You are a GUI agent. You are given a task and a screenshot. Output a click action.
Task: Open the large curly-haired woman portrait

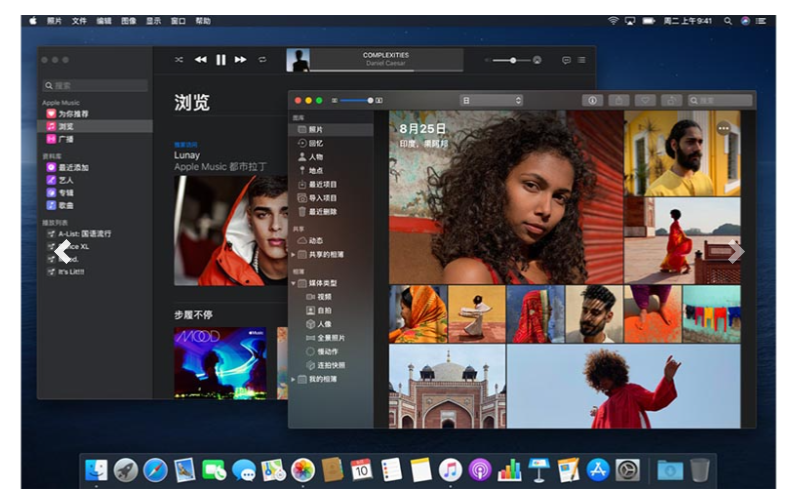click(506, 197)
